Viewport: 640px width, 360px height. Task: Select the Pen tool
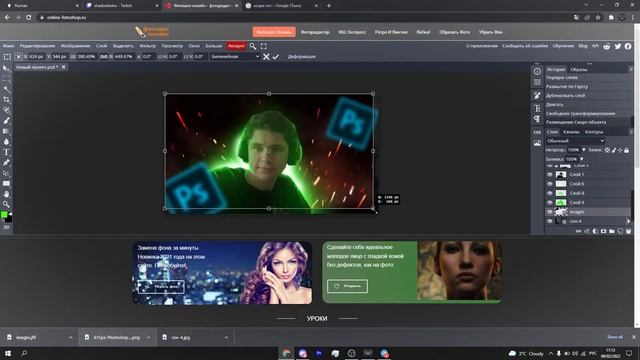point(6,163)
